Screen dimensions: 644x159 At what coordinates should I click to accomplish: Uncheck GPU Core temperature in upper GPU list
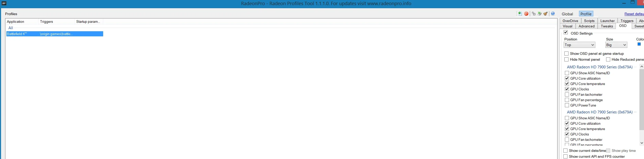click(567, 84)
